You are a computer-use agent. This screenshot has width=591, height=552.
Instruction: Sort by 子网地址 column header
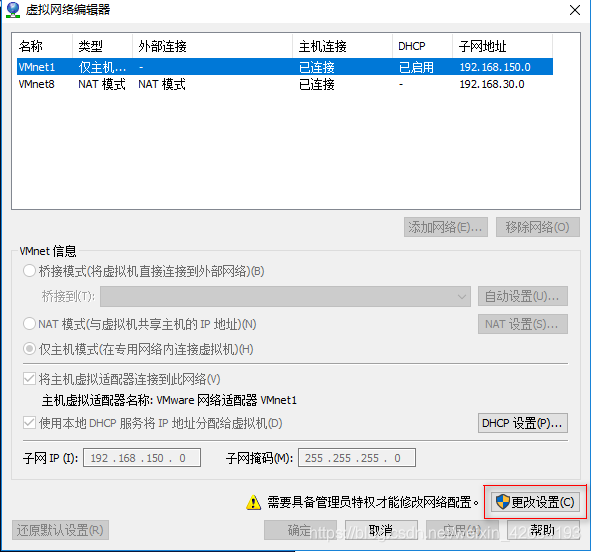(x=503, y=46)
